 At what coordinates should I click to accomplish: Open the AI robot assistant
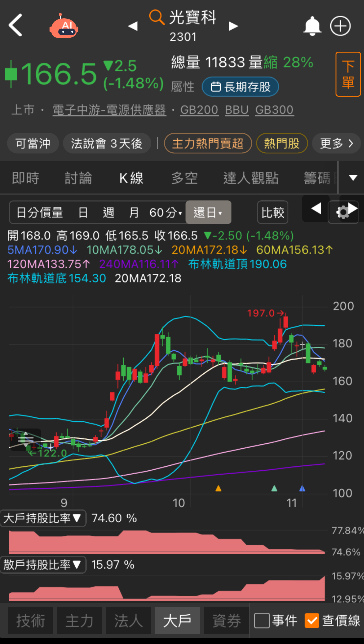coord(64,26)
